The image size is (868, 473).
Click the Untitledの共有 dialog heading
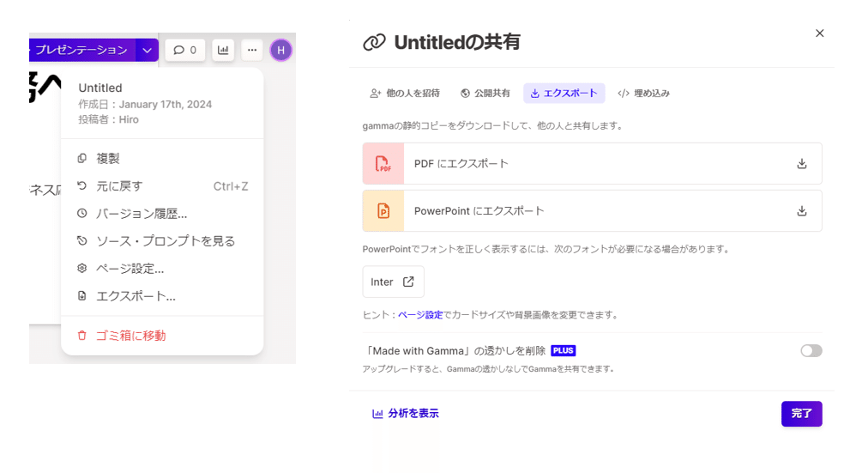pyautogui.click(x=457, y=42)
